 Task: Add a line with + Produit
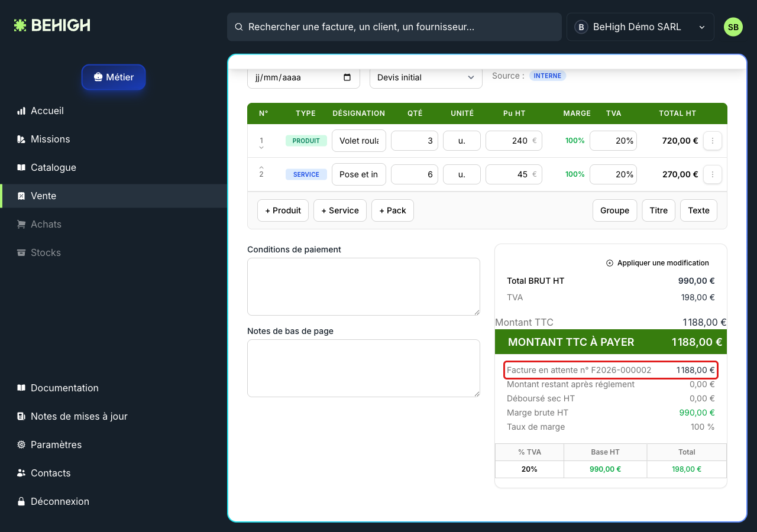click(283, 210)
